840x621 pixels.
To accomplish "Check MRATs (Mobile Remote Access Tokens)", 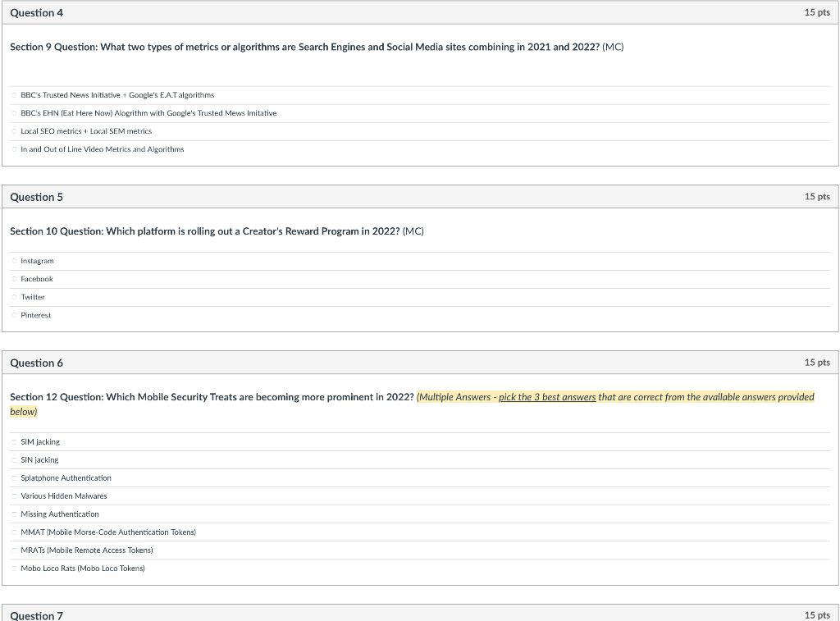I will tap(15, 550).
